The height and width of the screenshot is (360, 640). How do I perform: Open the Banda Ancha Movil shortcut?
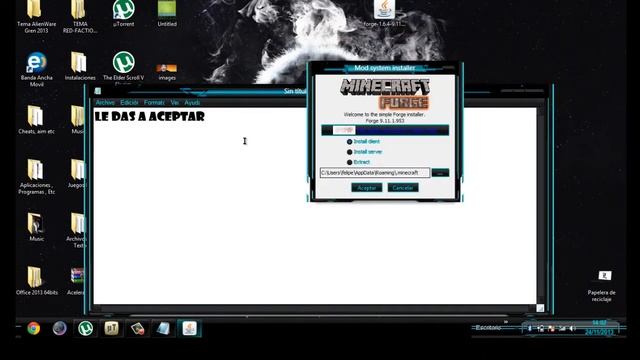(36, 69)
